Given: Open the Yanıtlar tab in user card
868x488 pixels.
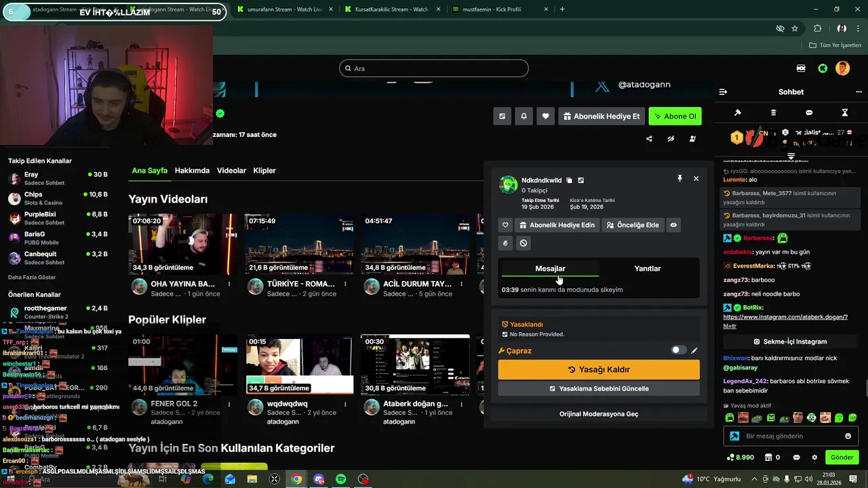Looking at the screenshot, I should tap(648, 268).
